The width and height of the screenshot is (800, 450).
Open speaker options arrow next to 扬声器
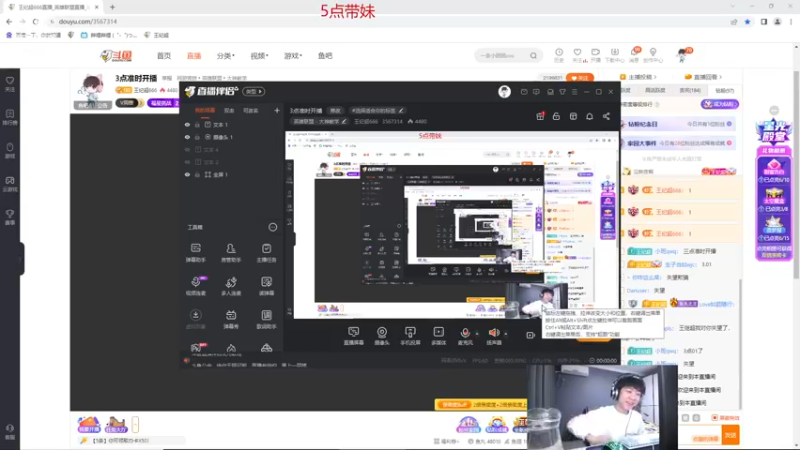506,334
